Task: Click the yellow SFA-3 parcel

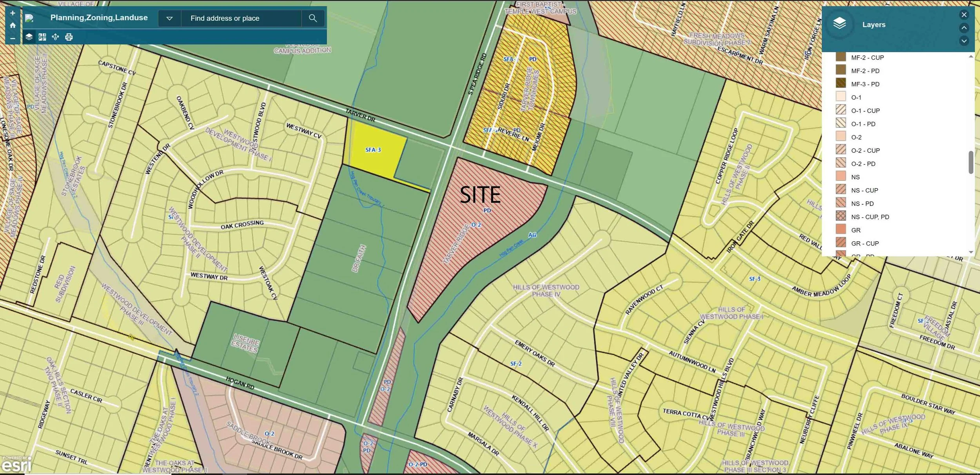Action: [373, 150]
